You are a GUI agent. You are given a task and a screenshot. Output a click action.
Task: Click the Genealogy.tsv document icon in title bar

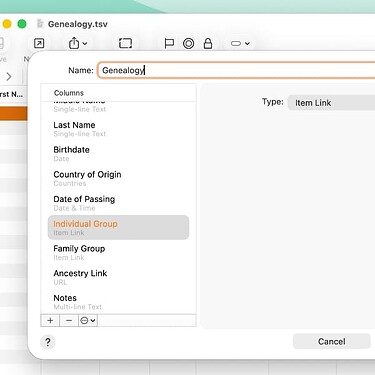click(40, 24)
